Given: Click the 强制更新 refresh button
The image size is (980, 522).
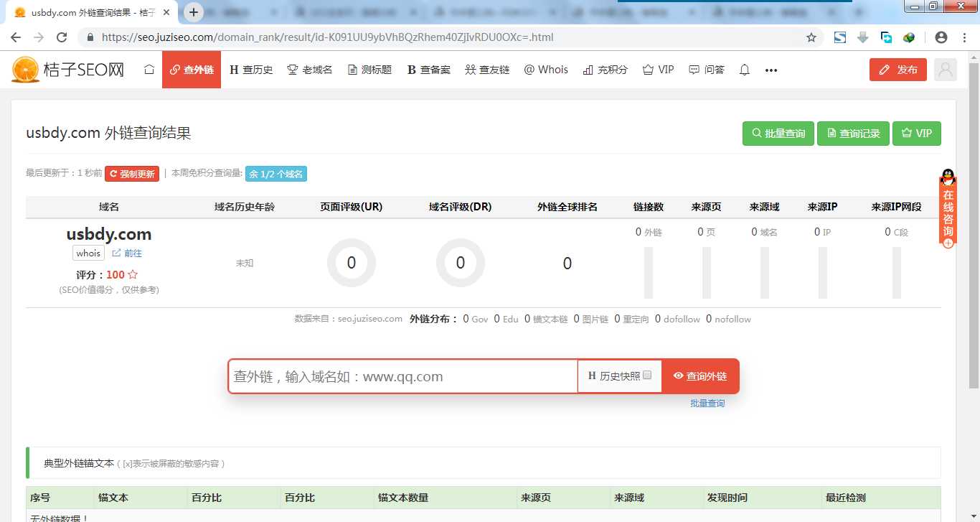Looking at the screenshot, I should click(132, 174).
